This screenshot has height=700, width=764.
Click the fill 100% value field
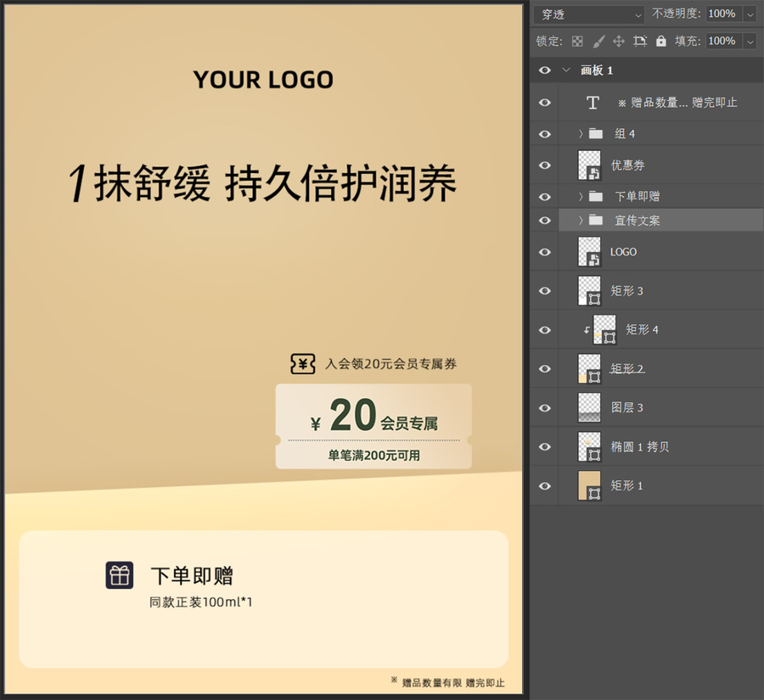[x=724, y=41]
